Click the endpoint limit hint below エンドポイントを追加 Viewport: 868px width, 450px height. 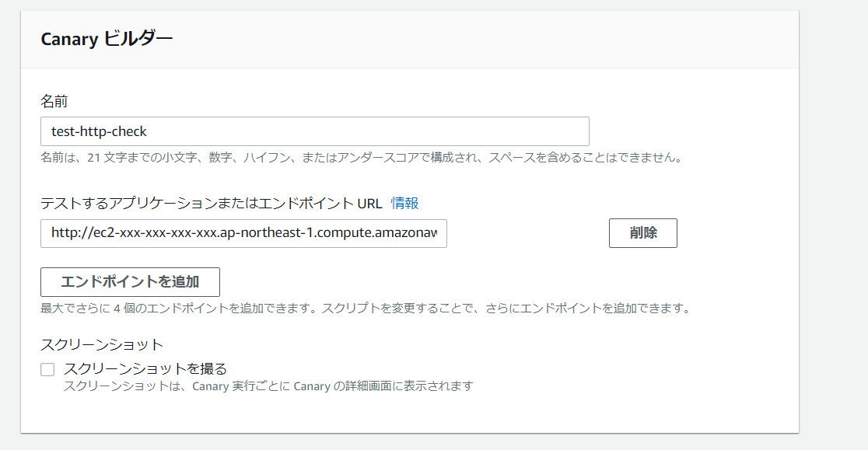point(365,308)
